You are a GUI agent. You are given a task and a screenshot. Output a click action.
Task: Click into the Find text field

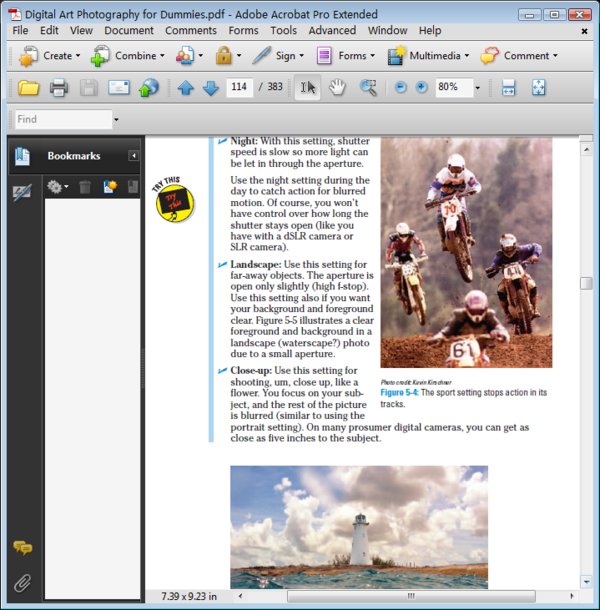click(x=64, y=119)
